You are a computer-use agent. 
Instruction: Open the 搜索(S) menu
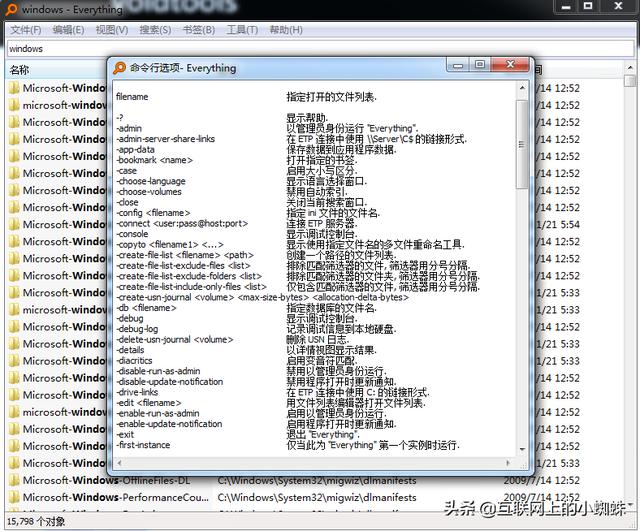[155, 30]
